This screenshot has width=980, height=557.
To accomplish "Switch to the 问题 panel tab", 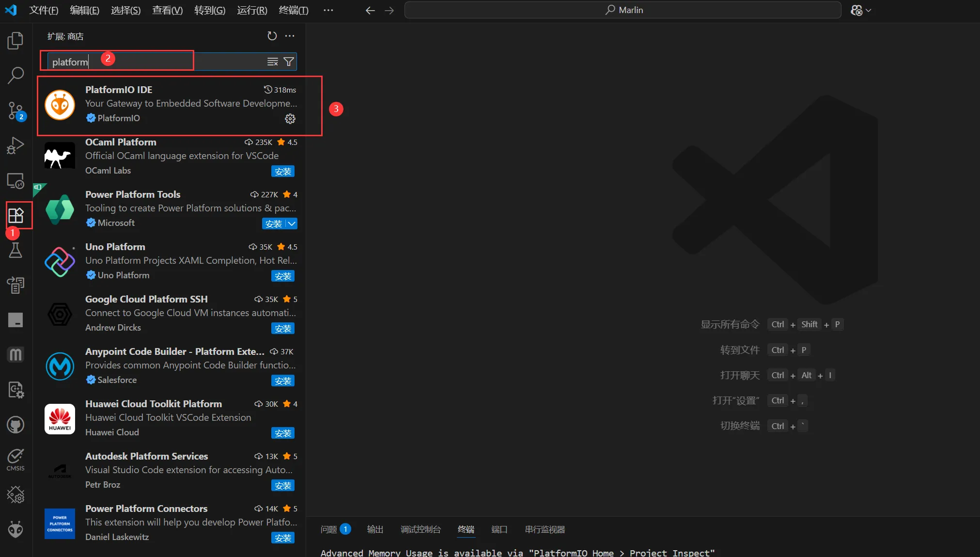I will (329, 529).
